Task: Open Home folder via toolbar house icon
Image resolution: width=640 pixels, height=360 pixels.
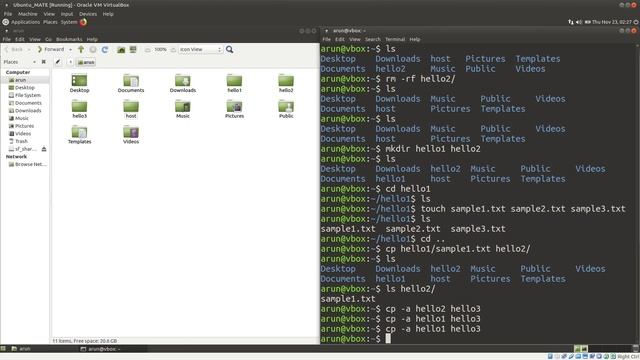Action: pyautogui.click(x=121, y=49)
